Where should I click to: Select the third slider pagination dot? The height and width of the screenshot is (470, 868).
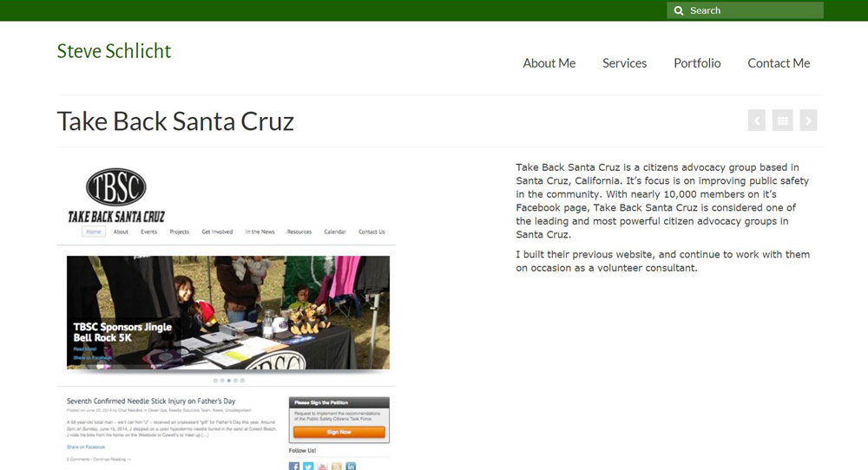click(x=228, y=381)
